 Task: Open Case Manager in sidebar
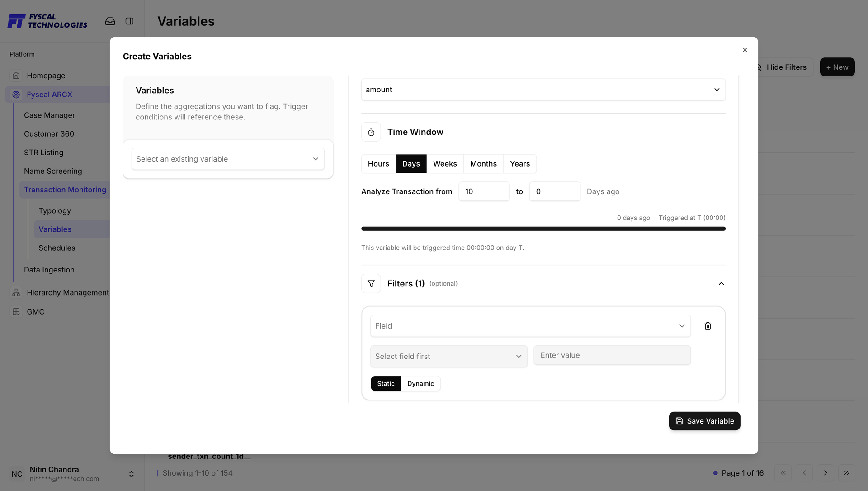pyautogui.click(x=49, y=115)
